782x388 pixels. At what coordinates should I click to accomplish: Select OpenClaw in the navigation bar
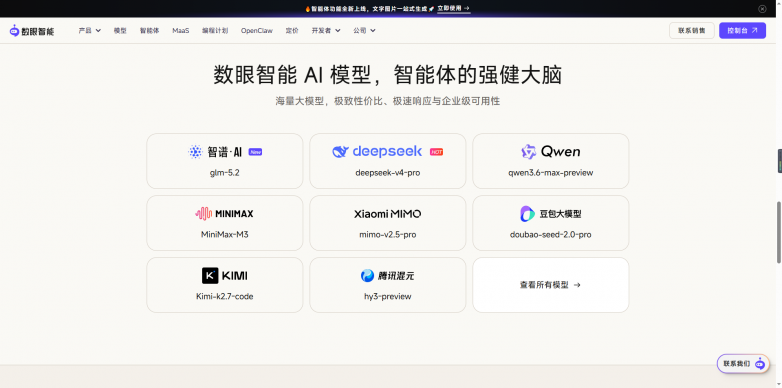coord(257,30)
